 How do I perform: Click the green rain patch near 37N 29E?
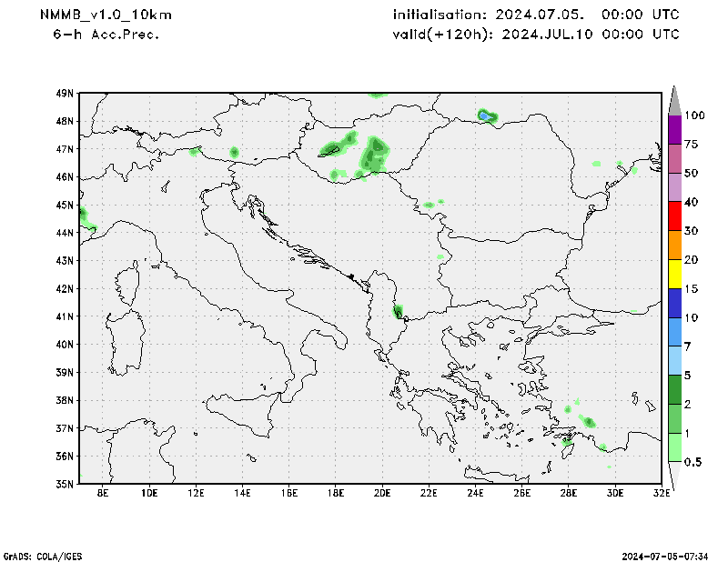pyautogui.click(x=590, y=422)
